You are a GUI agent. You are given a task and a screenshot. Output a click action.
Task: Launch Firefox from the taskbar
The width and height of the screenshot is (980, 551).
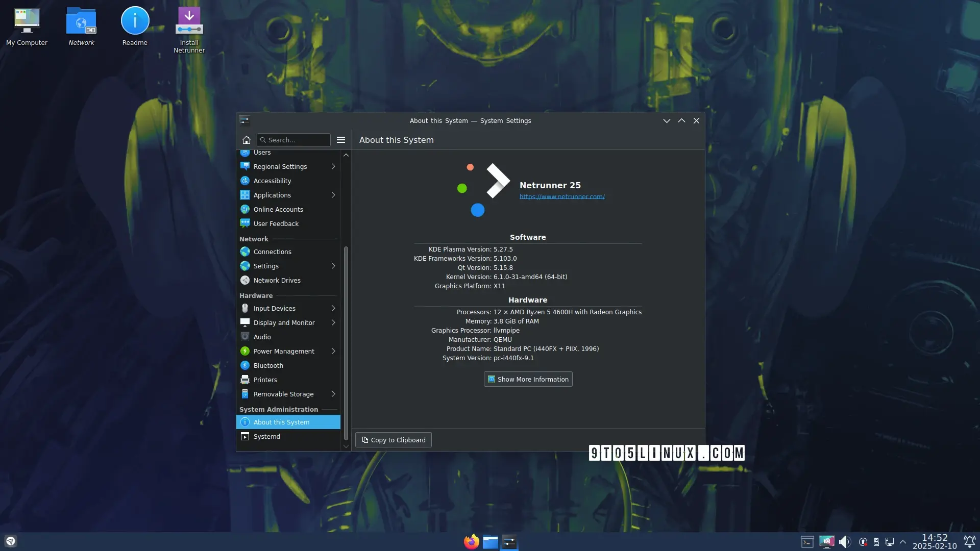pos(471,542)
